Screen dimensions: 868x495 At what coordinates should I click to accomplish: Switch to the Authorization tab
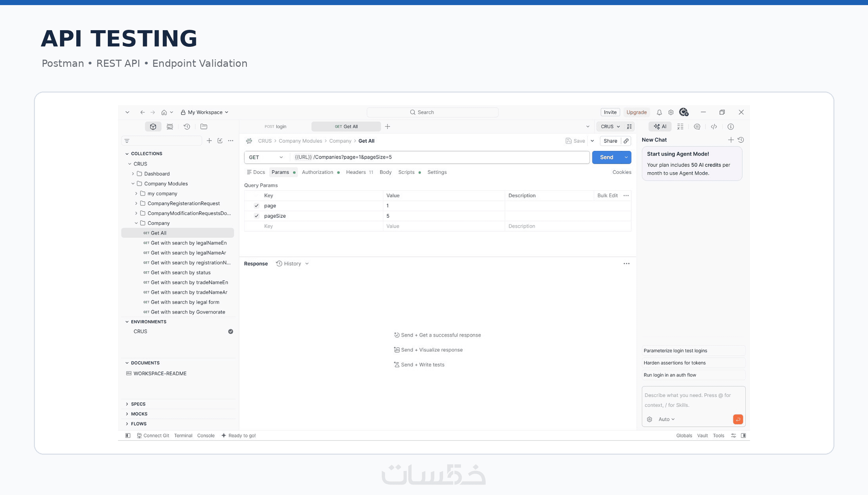tap(317, 172)
